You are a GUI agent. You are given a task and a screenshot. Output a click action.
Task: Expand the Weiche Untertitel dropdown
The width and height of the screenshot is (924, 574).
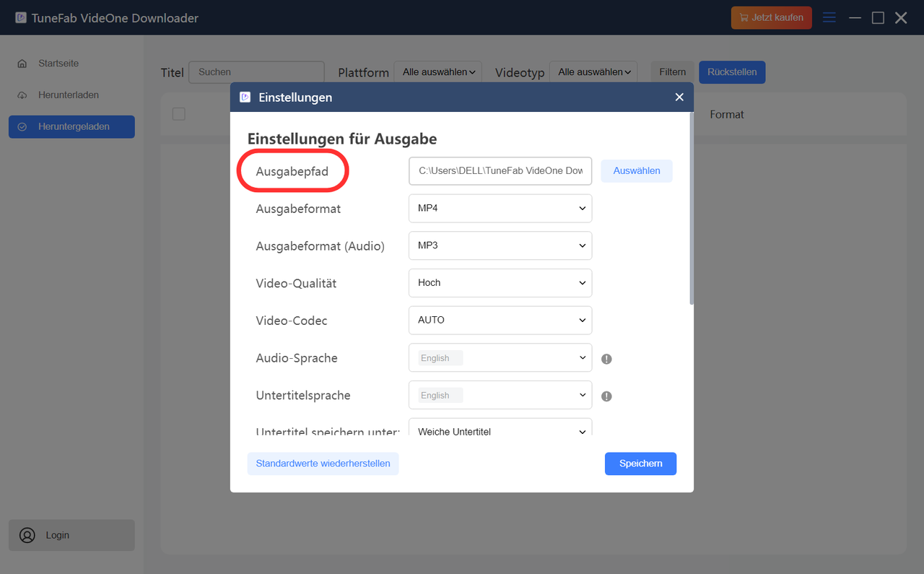500,427
